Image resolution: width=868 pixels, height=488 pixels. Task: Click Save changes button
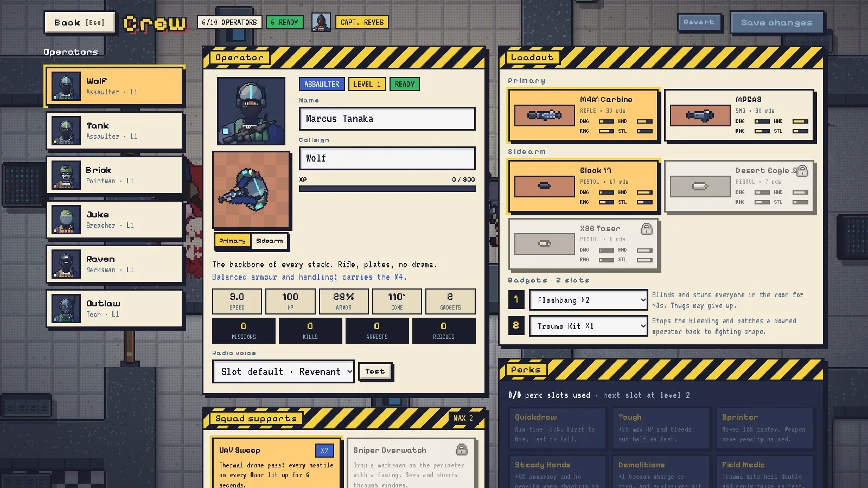click(x=776, y=23)
